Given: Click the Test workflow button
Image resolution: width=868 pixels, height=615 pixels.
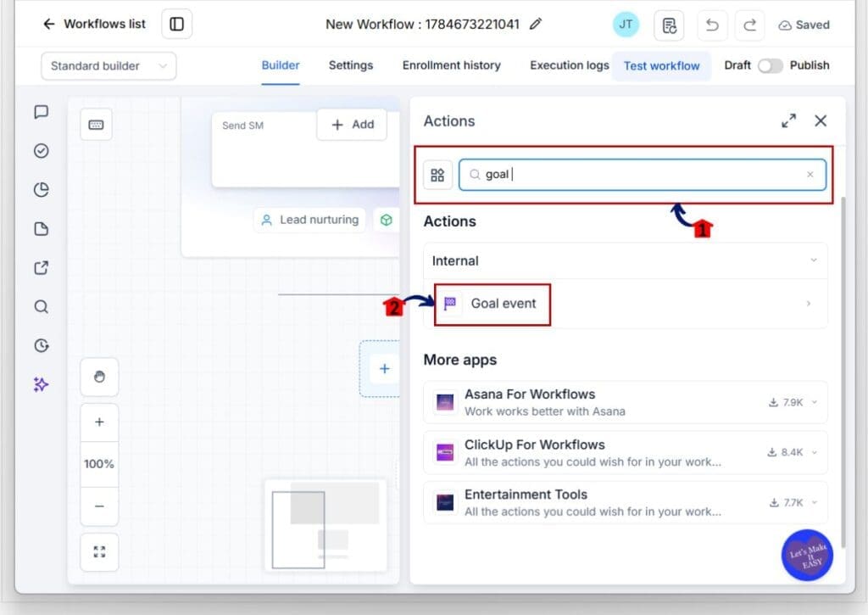Looking at the screenshot, I should tap(661, 66).
